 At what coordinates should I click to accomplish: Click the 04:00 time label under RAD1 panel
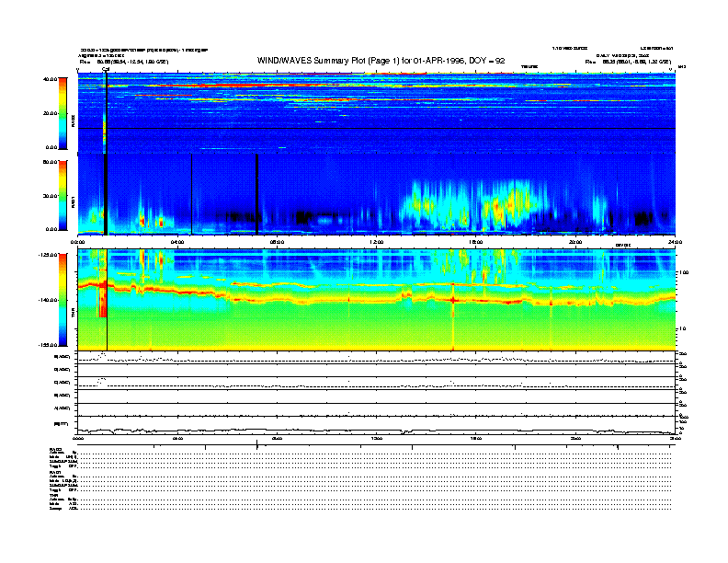click(177, 242)
